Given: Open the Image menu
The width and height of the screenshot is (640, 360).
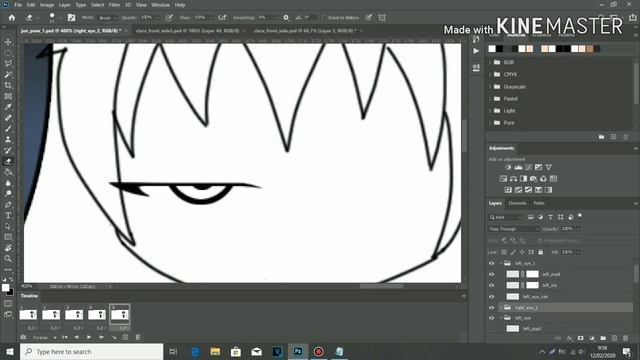Looking at the screenshot, I should click(x=47, y=5).
